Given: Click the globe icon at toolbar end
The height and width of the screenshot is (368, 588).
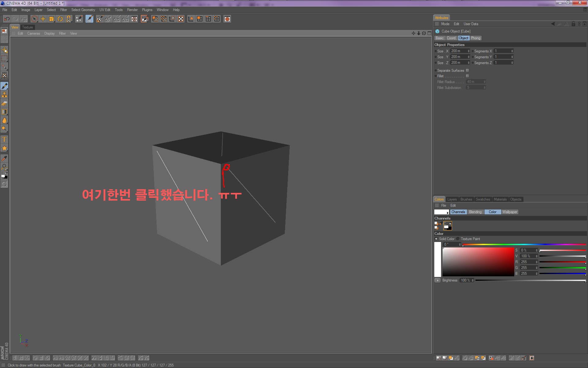Looking at the screenshot, I should [x=227, y=19].
